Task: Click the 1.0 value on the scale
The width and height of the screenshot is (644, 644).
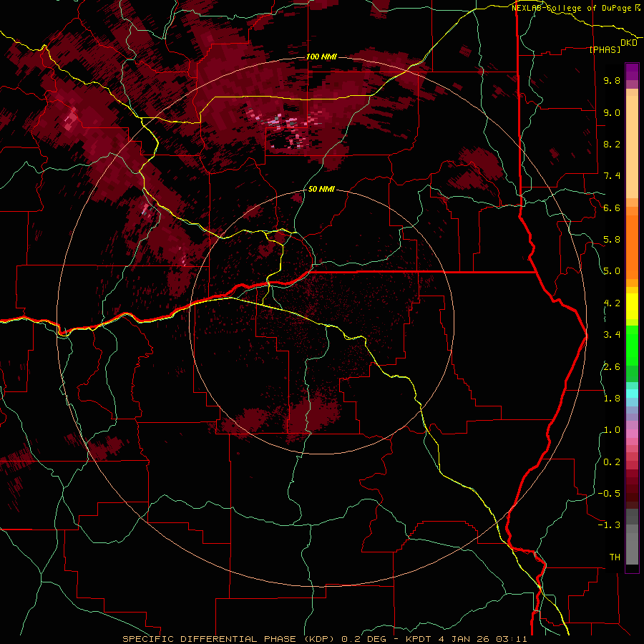Action: [x=612, y=430]
